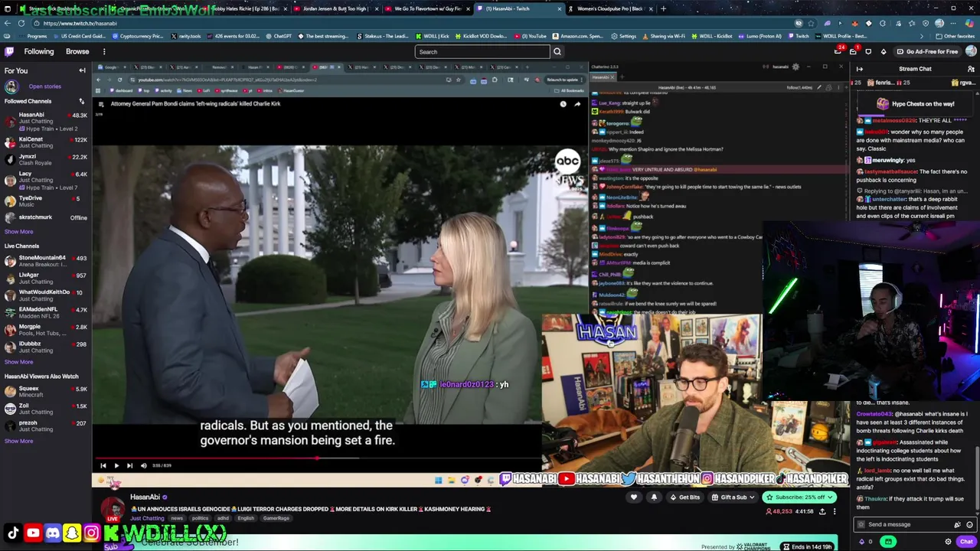This screenshot has width=980, height=551.
Task: Open the more options dots next to Browse
Action: coord(104,51)
